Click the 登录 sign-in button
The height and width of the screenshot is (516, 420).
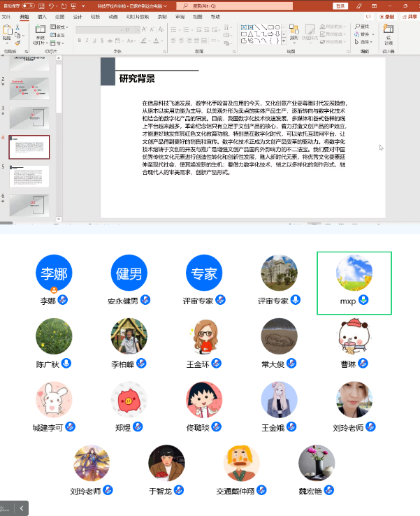pyautogui.click(x=340, y=6)
